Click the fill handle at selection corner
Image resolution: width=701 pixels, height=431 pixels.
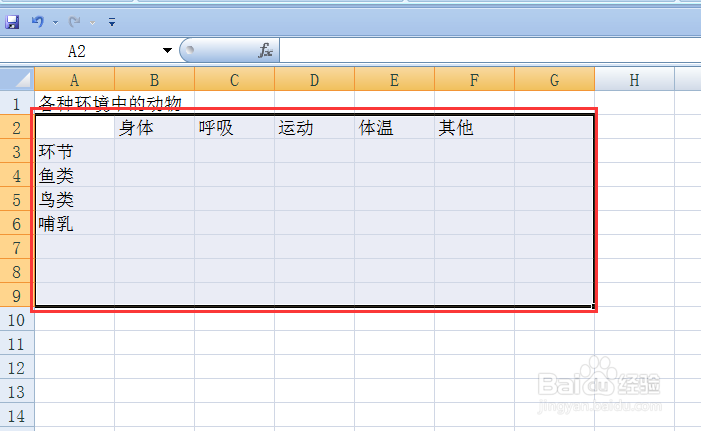(593, 306)
